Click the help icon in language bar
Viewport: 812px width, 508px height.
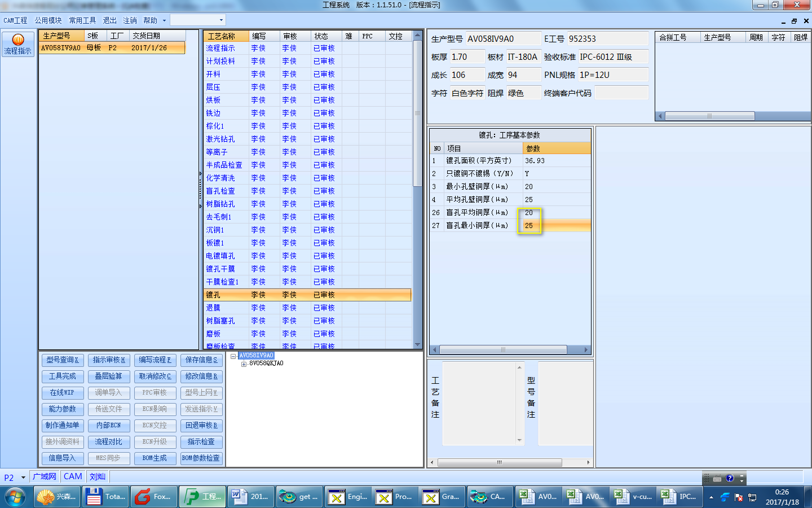tap(730, 478)
